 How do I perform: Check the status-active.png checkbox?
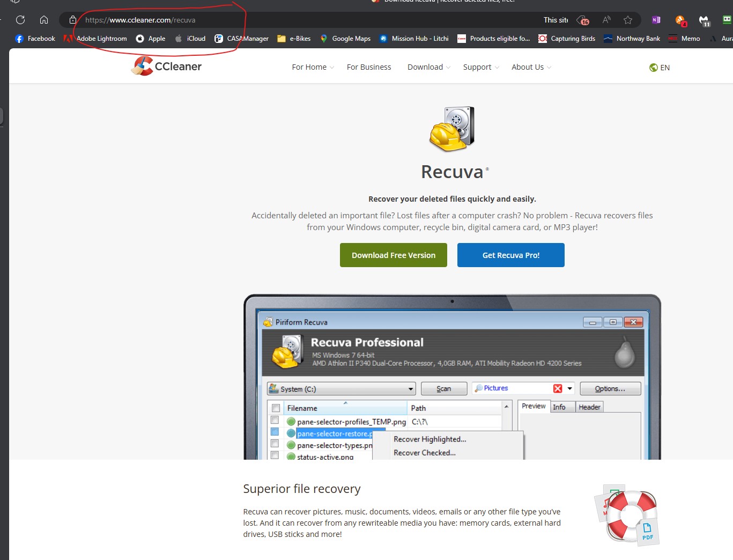tap(275, 454)
